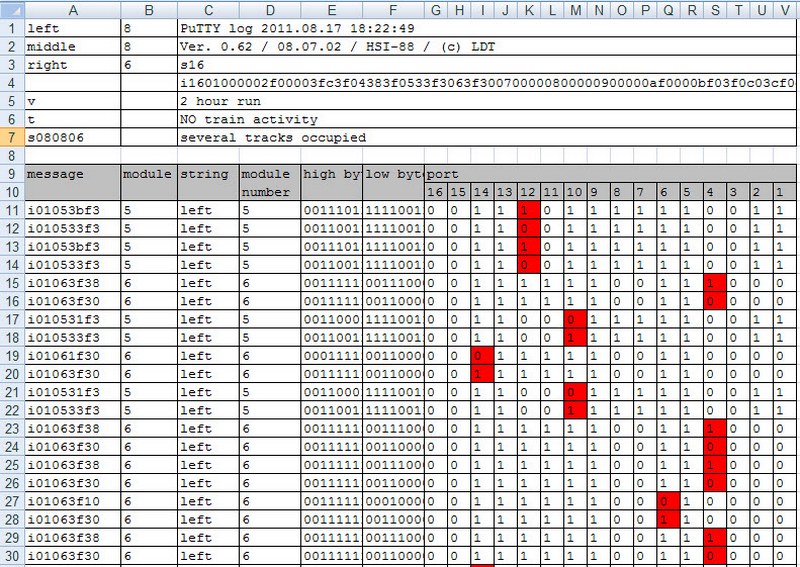Select the row 19 header
800x567 pixels.
12,355
